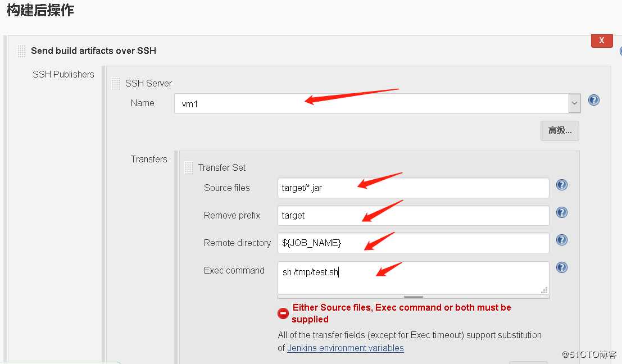Grab the Send build artifacts drag handle
The width and height of the screenshot is (622, 364).
click(x=21, y=51)
